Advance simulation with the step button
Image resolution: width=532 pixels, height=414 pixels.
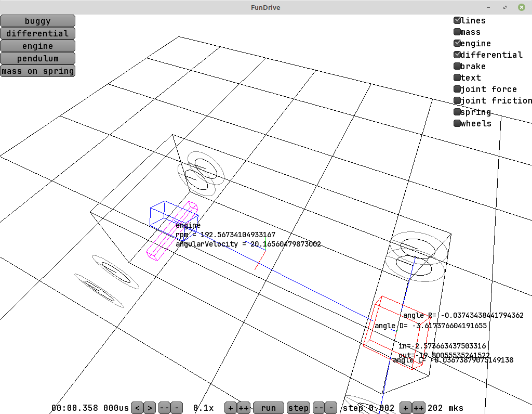click(298, 408)
